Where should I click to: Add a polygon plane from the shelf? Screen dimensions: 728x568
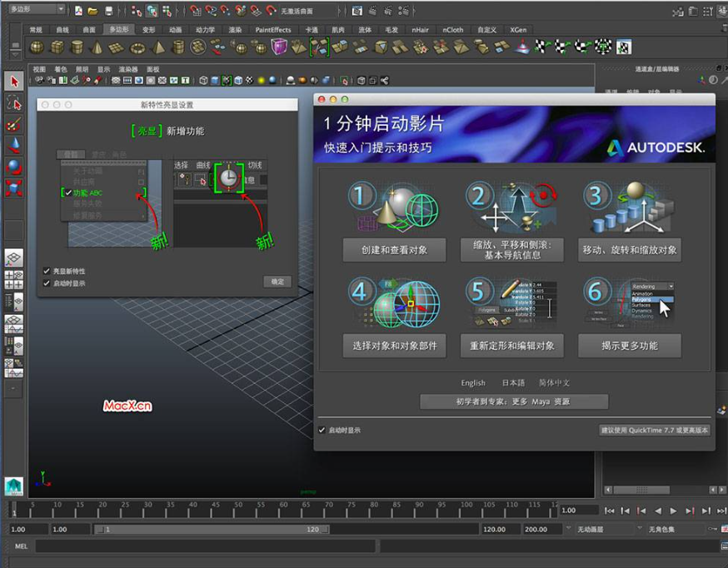(x=116, y=47)
